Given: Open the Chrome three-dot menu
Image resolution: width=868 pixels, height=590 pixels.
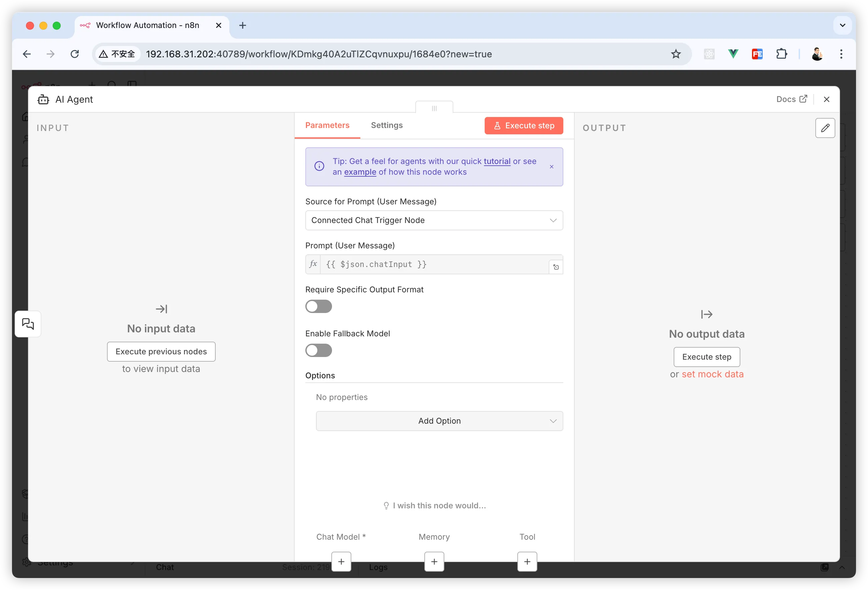Looking at the screenshot, I should click(841, 54).
